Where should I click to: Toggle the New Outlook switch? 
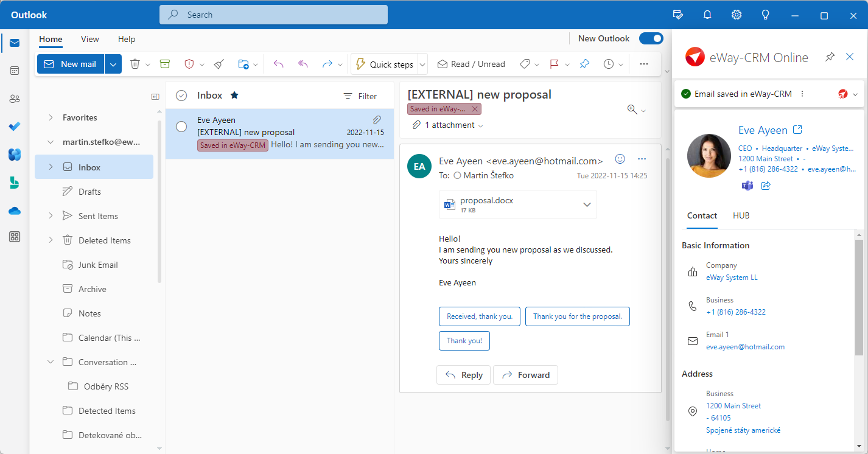[x=651, y=38]
